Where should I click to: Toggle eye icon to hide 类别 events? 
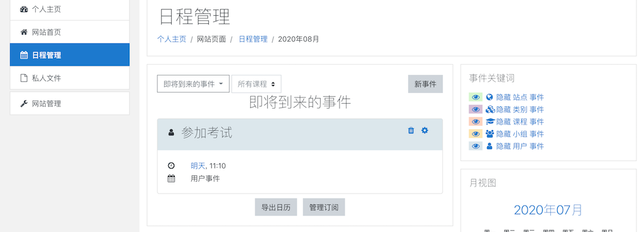475,109
